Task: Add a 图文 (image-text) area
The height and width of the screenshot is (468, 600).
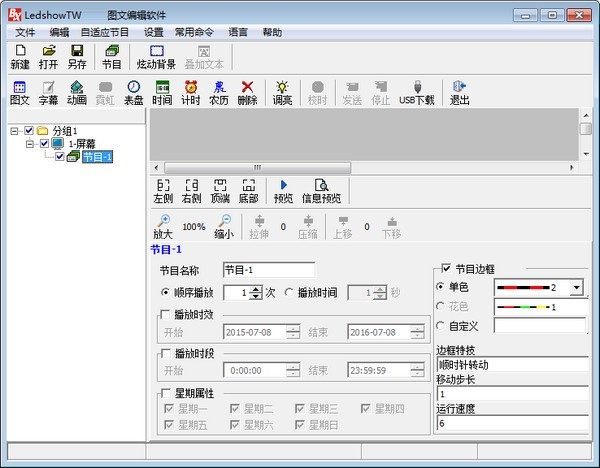Action: 19,93
